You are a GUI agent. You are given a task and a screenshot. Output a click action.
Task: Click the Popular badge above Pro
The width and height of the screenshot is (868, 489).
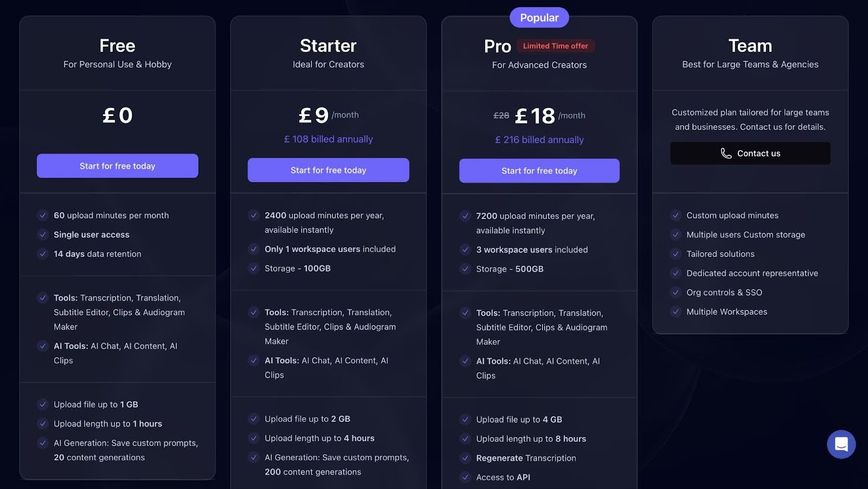coord(539,18)
